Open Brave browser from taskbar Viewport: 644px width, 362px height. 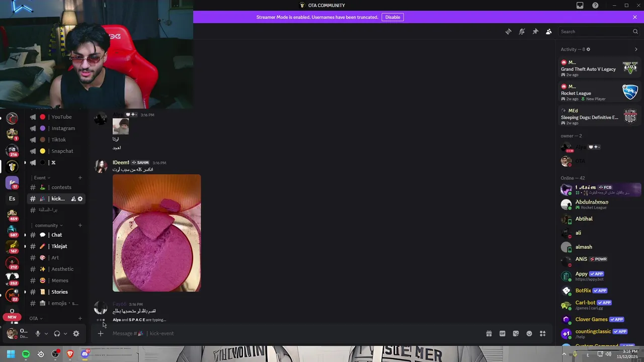[70, 354]
